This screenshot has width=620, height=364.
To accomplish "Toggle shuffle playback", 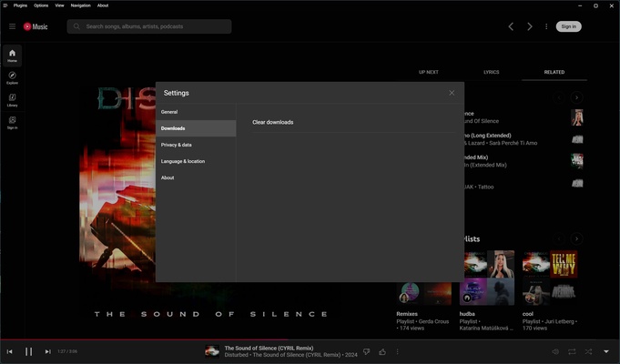I will 588,351.
